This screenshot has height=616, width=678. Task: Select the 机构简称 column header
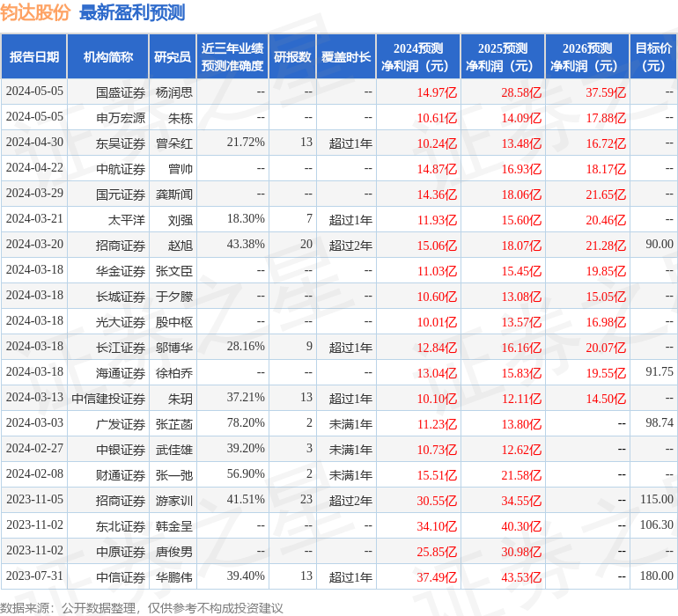pos(108,56)
